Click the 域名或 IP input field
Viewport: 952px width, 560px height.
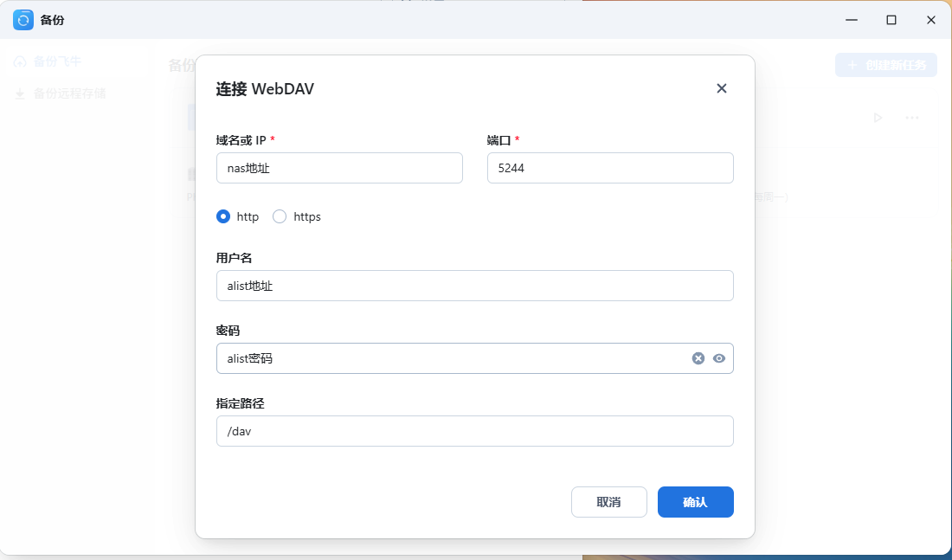click(339, 168)
